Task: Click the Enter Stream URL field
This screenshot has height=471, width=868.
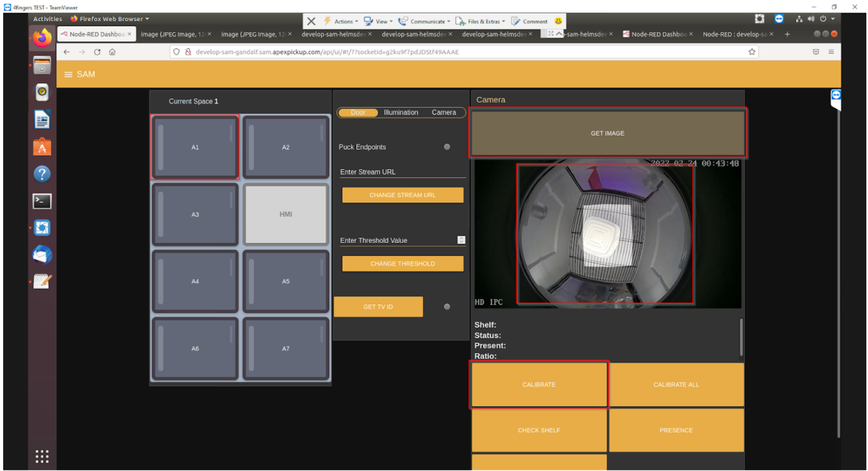Action: click(402, 172)
